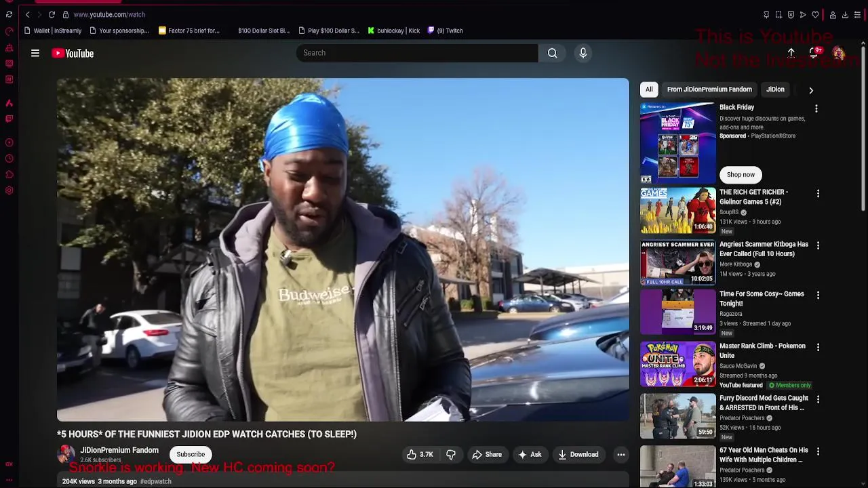The image size is (868, 488).
Task: Select the JiDion filter chip
Action: tap(775, 89)
